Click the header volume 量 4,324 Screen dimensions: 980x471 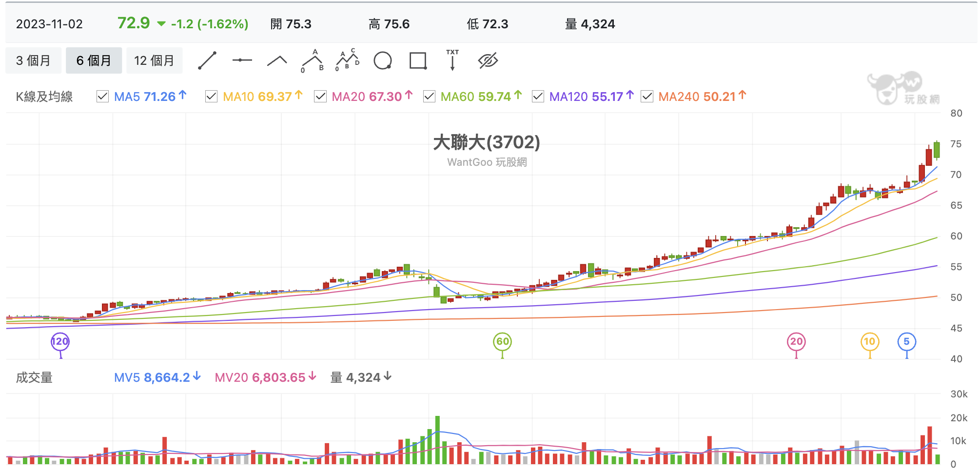[x=590, y=24]
